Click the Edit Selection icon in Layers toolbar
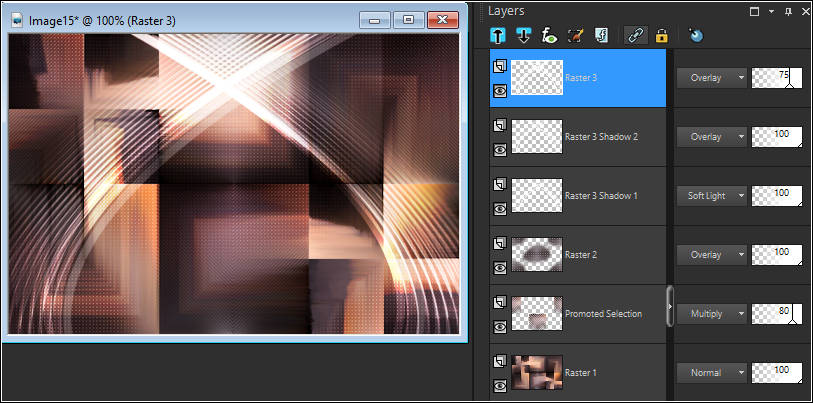Viewport: 813px width, 403px height. [576, 35]
